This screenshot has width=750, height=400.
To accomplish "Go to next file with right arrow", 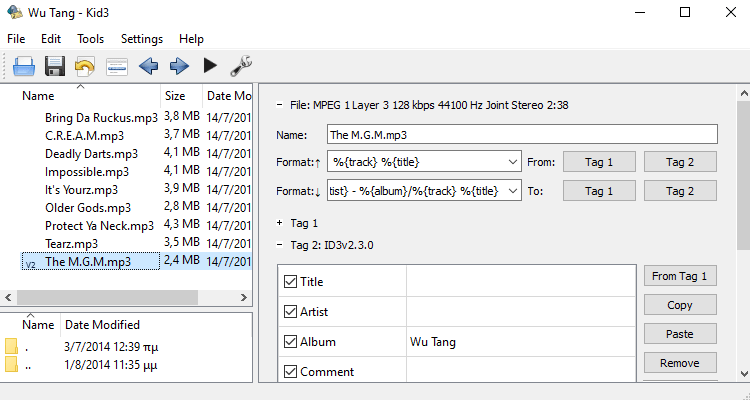I will click(x=179, y=66).
